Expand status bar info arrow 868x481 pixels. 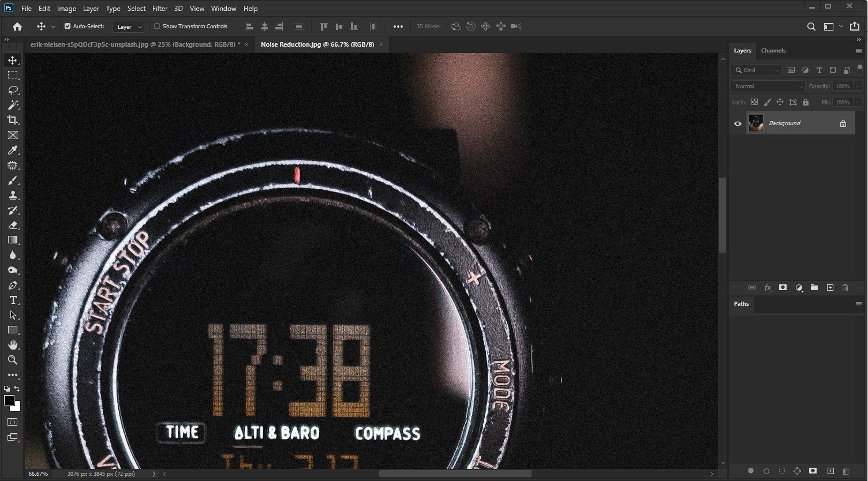[x=154, y=474]
